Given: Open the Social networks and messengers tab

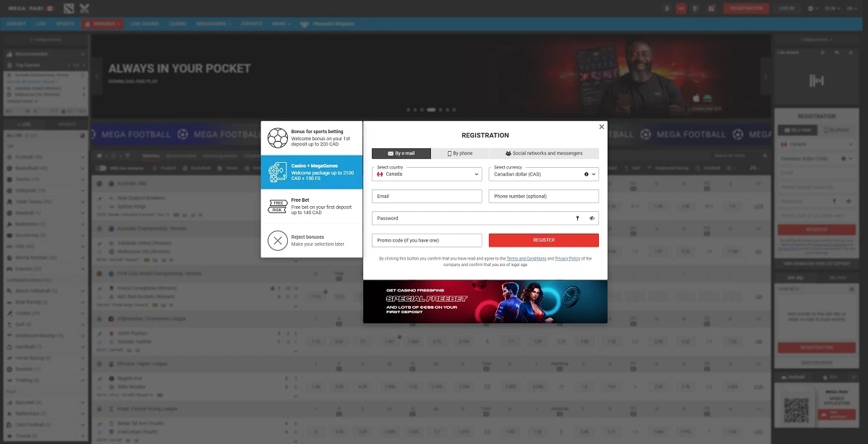Looking at the screenshot, I should click(544, 153).
